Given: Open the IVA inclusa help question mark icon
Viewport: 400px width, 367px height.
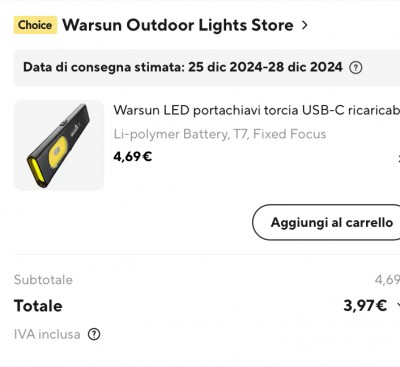Looking at the screenshot, I should click(94, 334).
